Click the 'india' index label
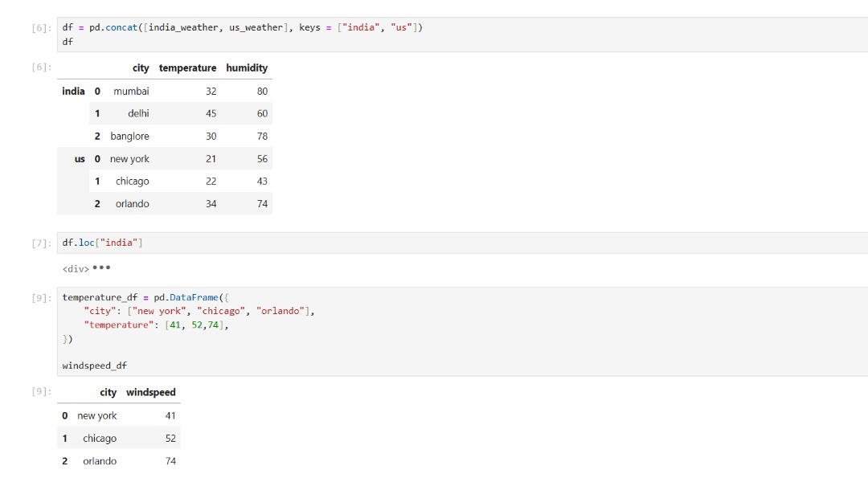 pos(73,92)
